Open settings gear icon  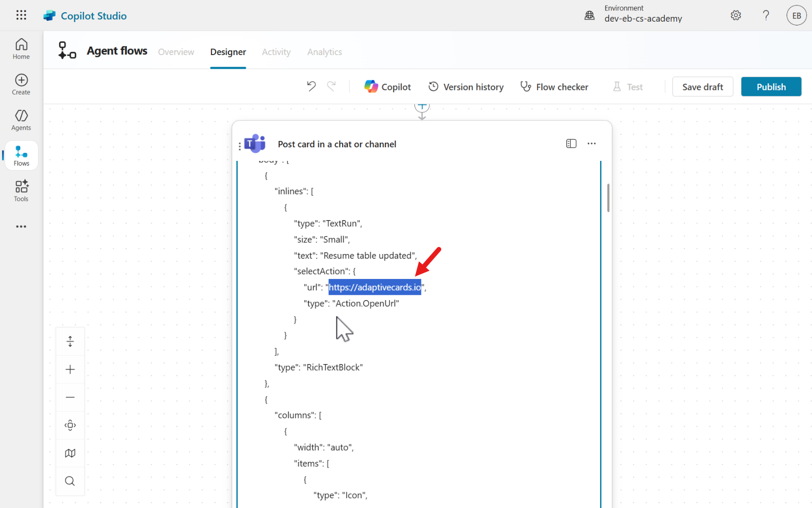pos(736,16)
